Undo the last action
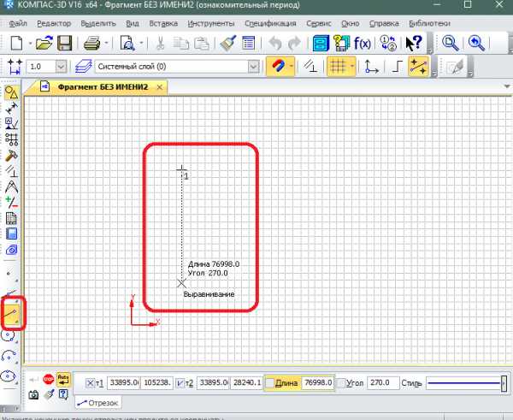 (274, 43)
